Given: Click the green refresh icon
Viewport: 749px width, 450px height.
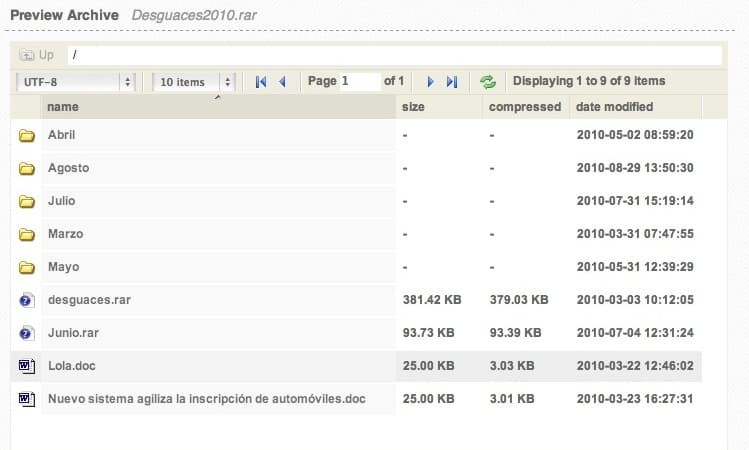Looking at the screenshot, I should click(x=487, y=82).
